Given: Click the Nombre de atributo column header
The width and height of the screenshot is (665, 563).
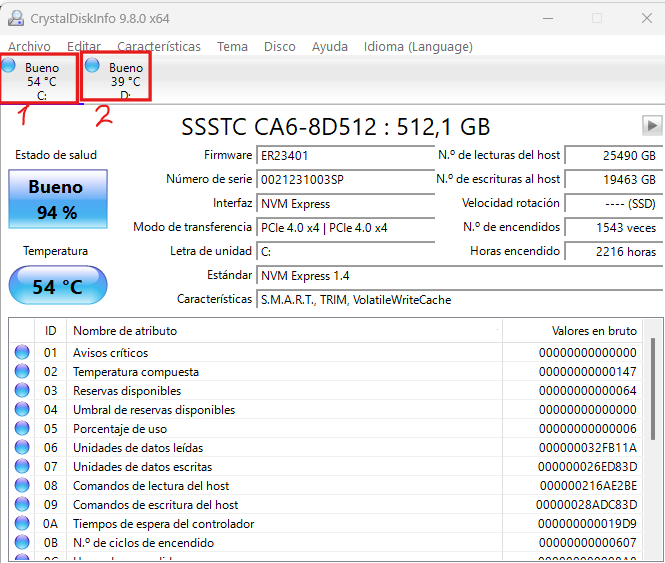Looking at the screenshot, I should (125, 330).
